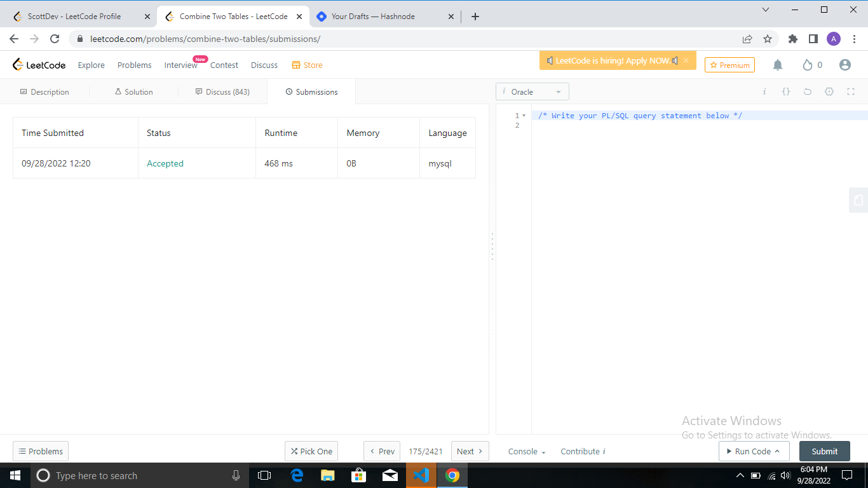This screenshot has height=488, width=868.
Task: Click the 09/28/2022 12:20 submission time
Action: click(x=56, y=163)
